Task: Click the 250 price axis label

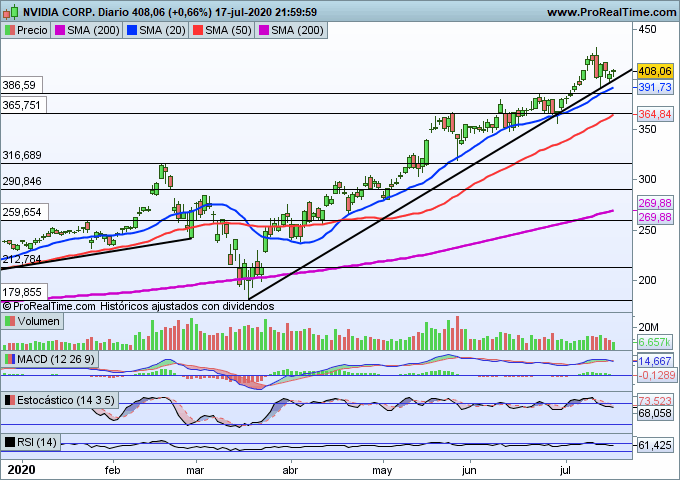Action: coord(647,230)
